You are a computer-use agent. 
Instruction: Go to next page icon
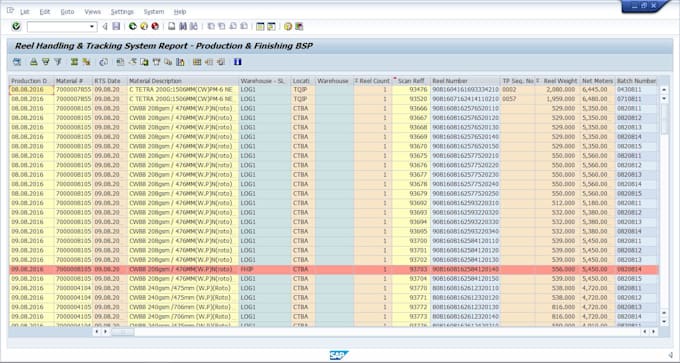233,26
